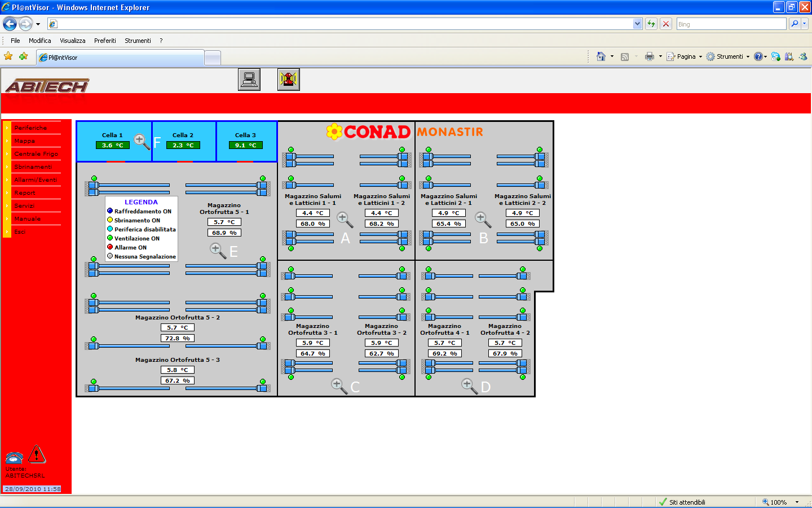
Task: Expand the search provider options dropdown
Action: tap(805, 24)
